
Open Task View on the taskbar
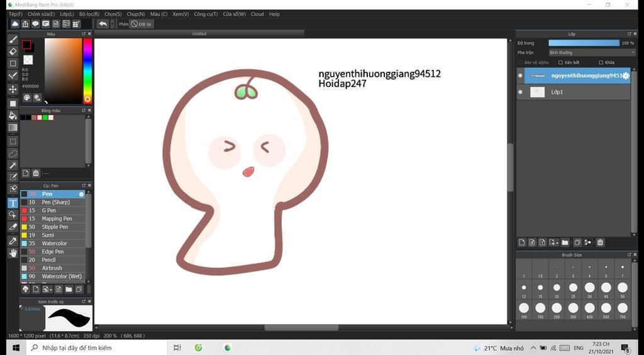pos(177,348)
